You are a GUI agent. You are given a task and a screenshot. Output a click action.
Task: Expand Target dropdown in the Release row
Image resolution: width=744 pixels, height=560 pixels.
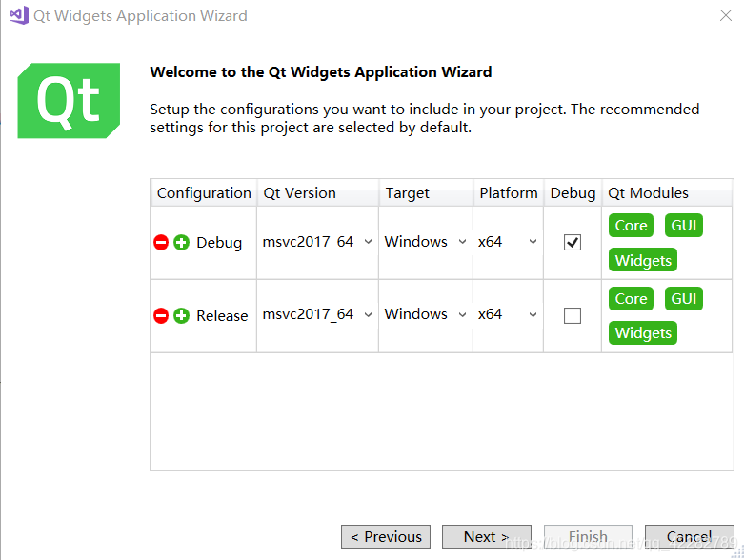coord(426,314)
